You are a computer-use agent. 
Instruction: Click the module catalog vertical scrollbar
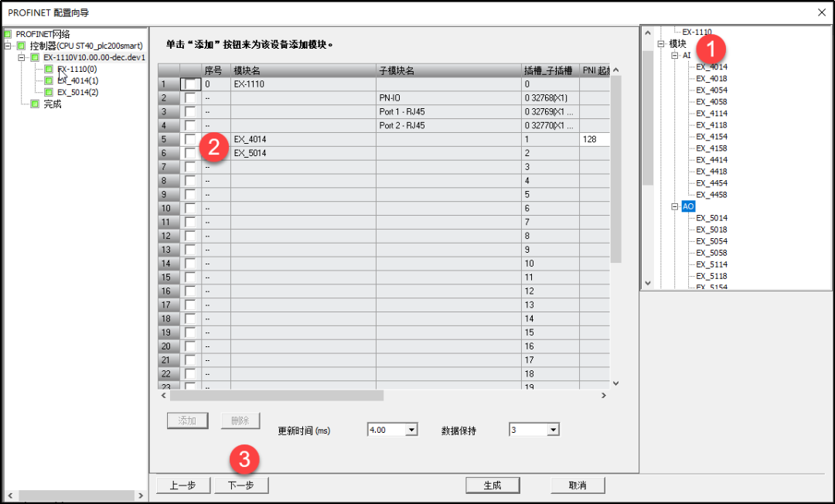point(648,117)
